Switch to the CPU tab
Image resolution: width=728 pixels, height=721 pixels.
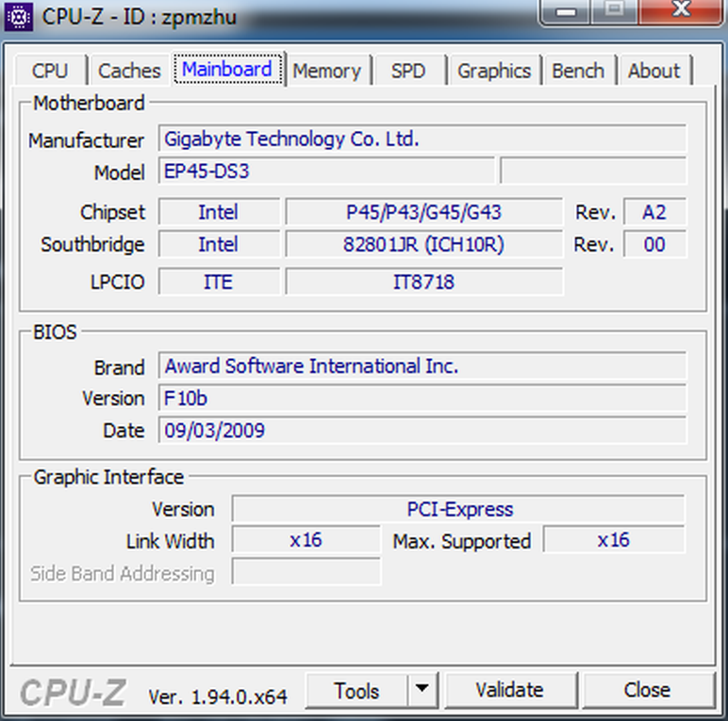(50, 71)
